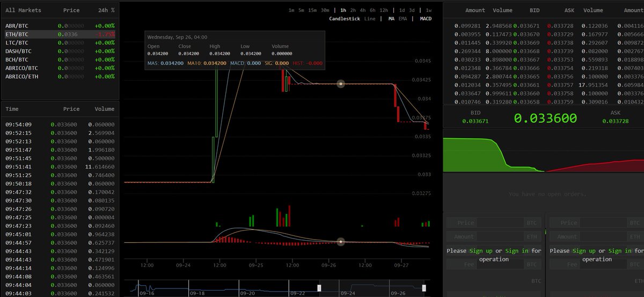
Task: Choose the 1d chart interval
Action: pos(402,10)
